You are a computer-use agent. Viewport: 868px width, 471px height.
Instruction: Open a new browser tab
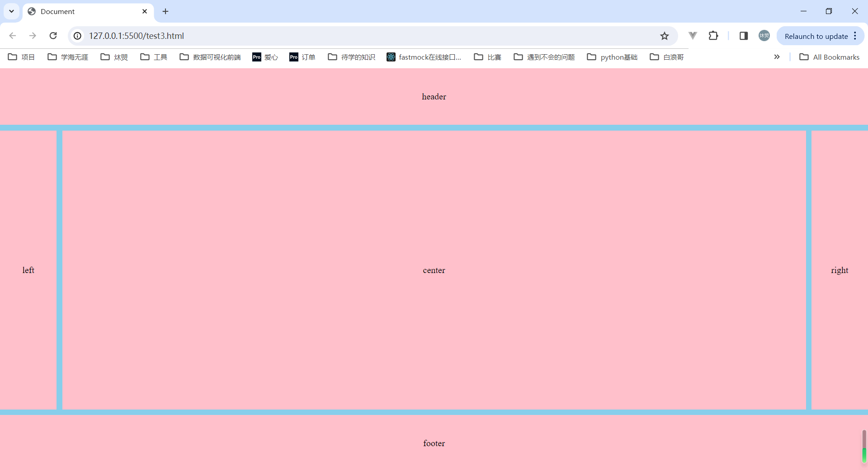point(165,11)
